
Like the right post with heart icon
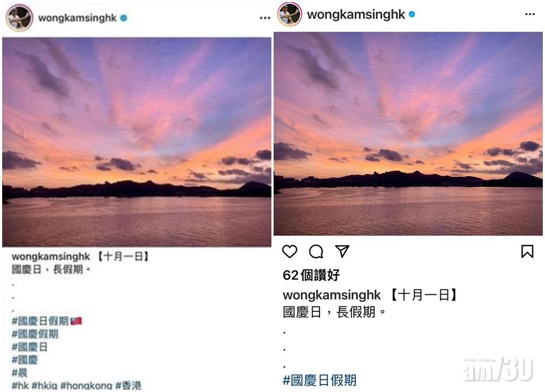(289, 252)
